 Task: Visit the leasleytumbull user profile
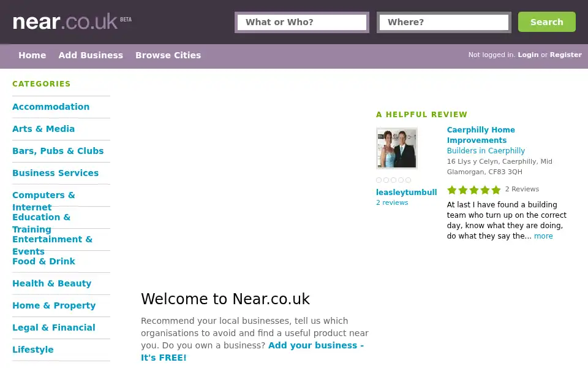(407, 192)
